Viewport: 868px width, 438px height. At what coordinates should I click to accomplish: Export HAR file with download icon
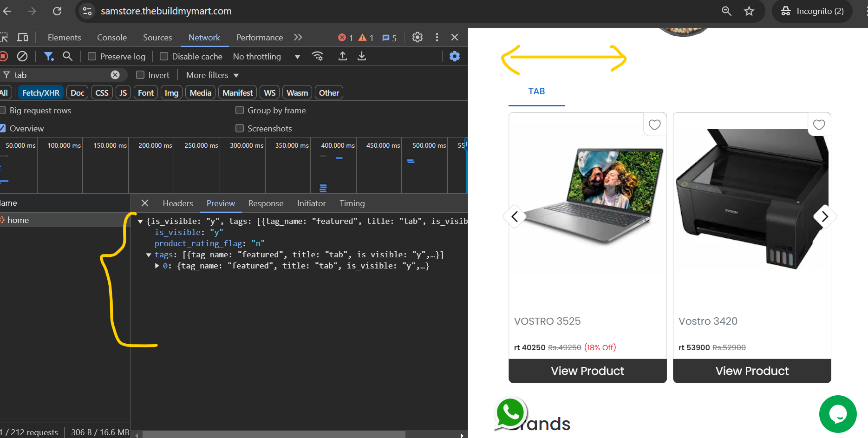coord(362,56)
